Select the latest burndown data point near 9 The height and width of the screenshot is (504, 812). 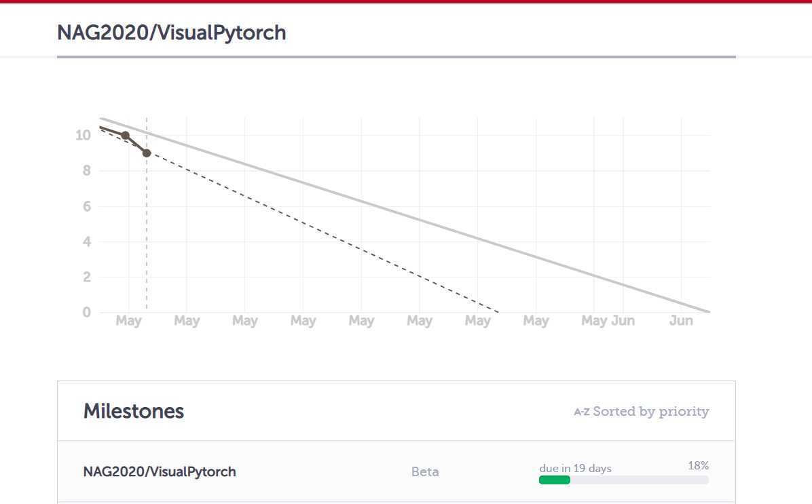[x=147, y=153]
